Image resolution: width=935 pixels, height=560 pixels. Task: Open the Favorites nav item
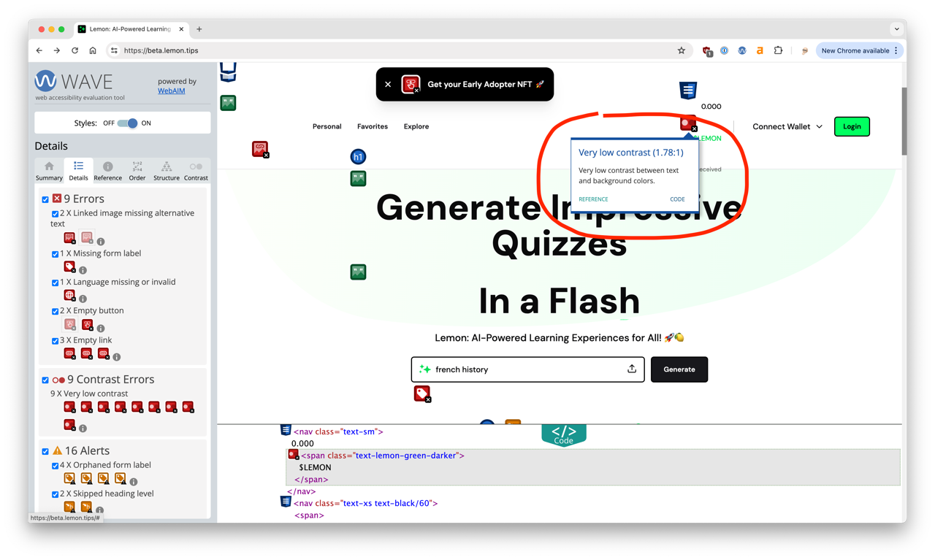373,126
